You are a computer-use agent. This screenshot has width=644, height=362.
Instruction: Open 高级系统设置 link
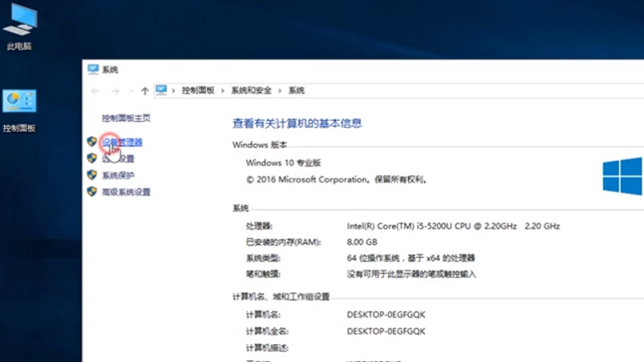[x=126, y=192]
